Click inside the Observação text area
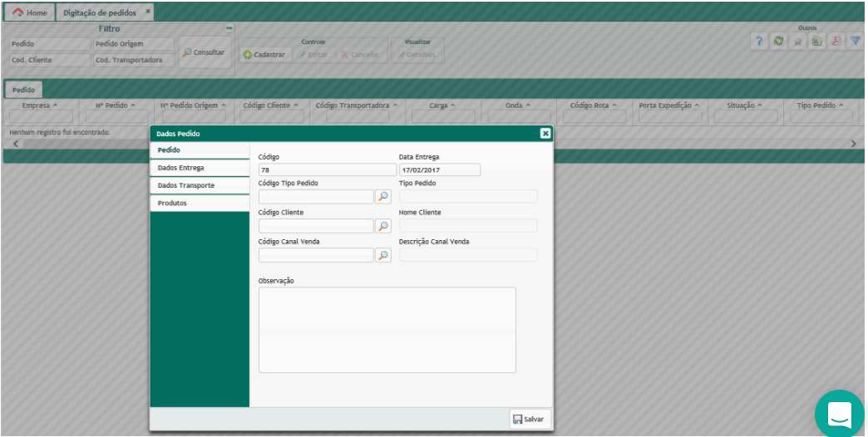This screenshot has width=868, height=437. (387, 330)
